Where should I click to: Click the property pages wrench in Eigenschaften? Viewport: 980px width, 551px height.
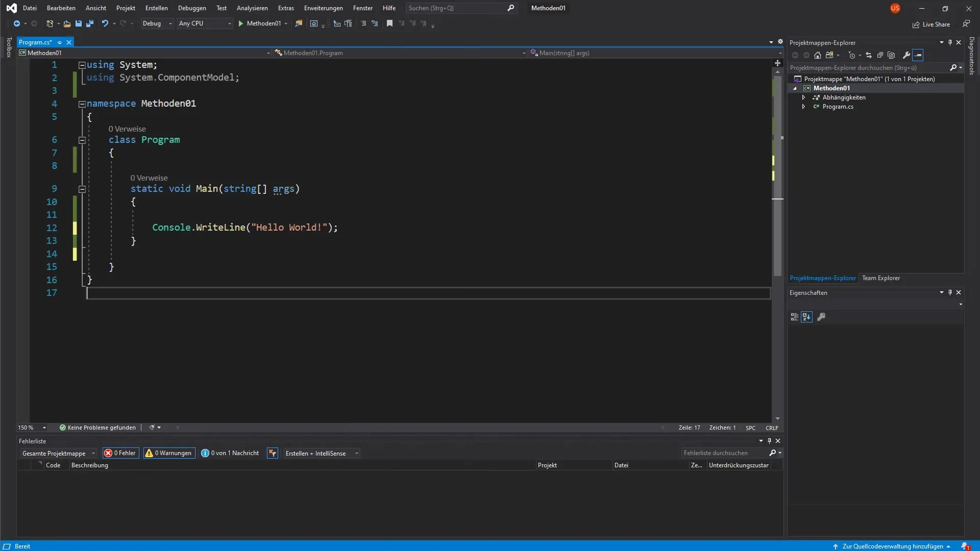(821, 317)
